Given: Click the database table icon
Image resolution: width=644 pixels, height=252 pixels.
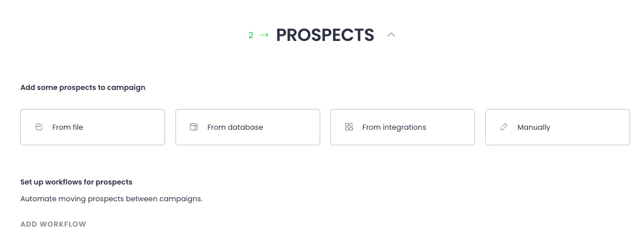Looking at the screenshot, I should [194, 127].
